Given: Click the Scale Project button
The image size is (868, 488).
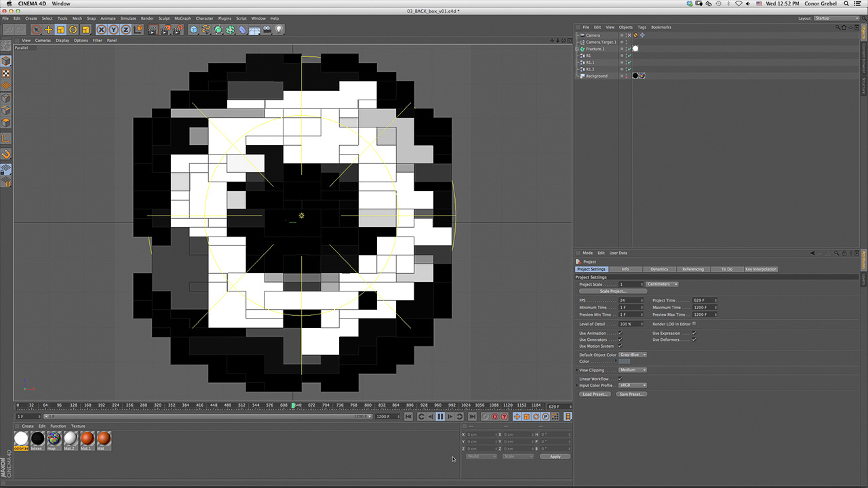Looking at the screenshot, I should (x=612, y=291).
